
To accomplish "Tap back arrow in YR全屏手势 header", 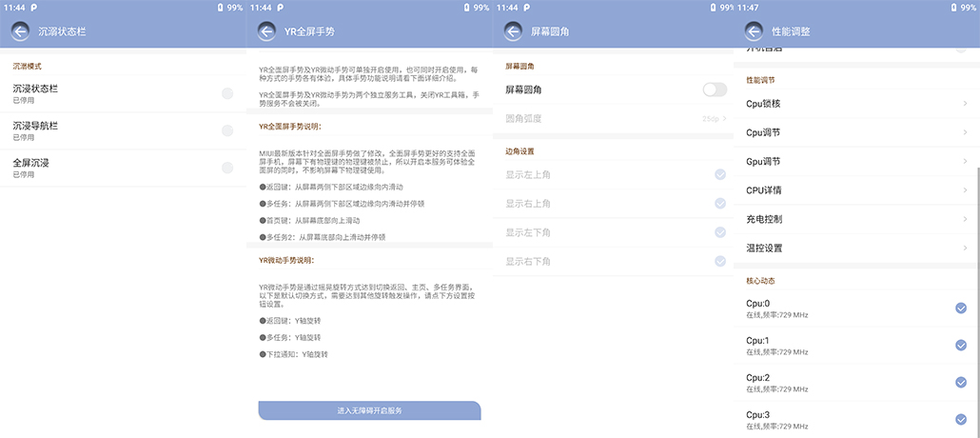I will [266, 31].
